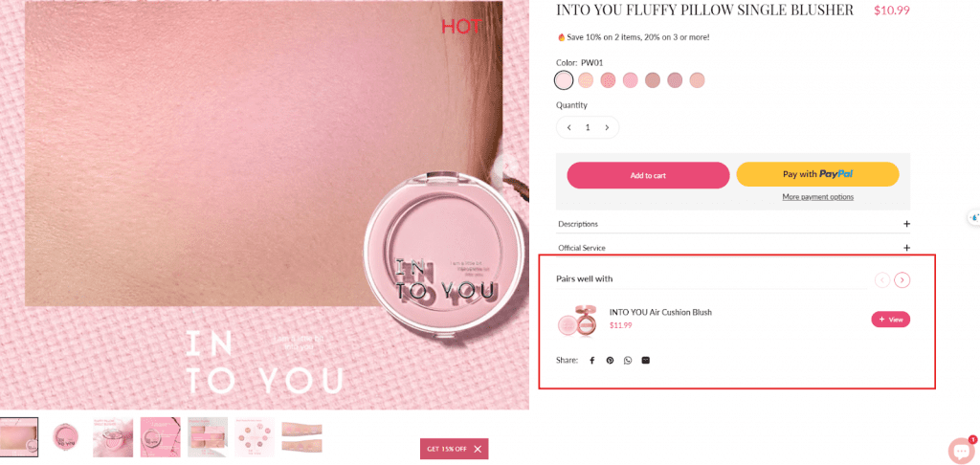Share product via Pinterest icon
This screenshot has width=980, height=465.
click(x=610, y=361)
